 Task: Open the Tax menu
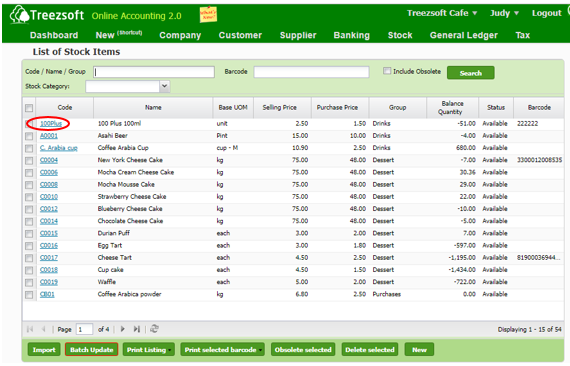(522, 35)
